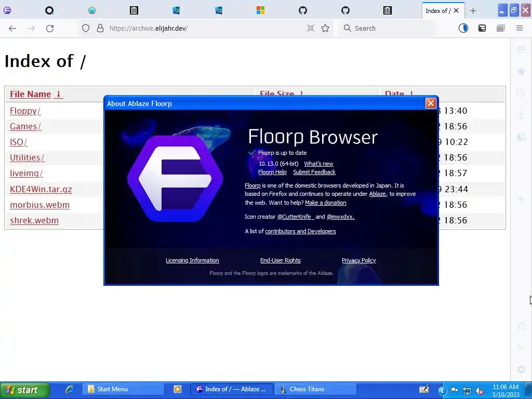Click the orange media player taskbar icon
The width and height of the screenshot is (532, 399).
[x=178, y=389]
